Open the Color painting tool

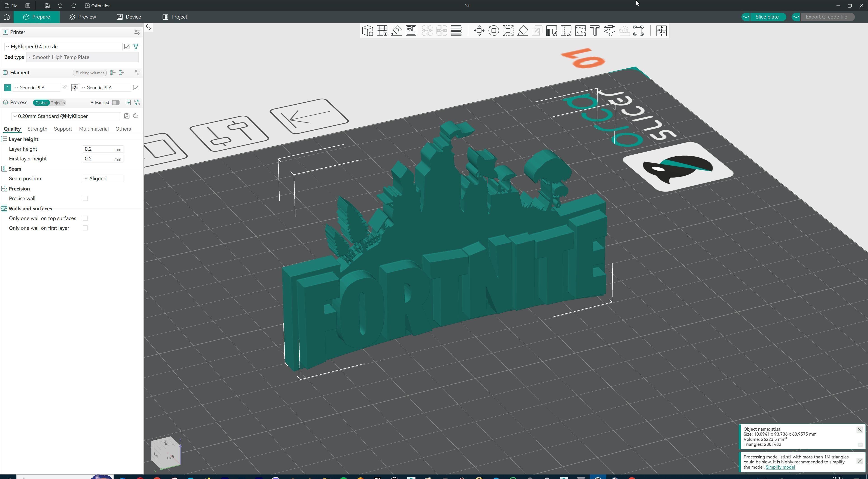coord(580,31)
